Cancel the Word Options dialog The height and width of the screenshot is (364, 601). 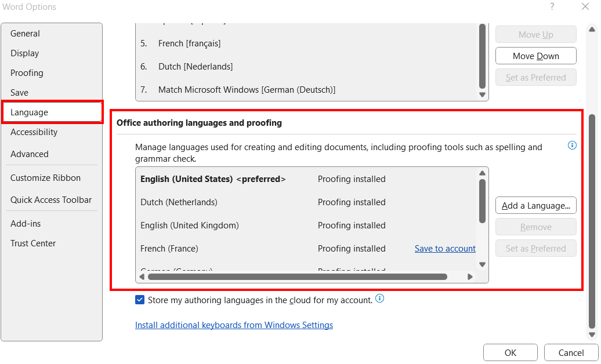point(571,352)
